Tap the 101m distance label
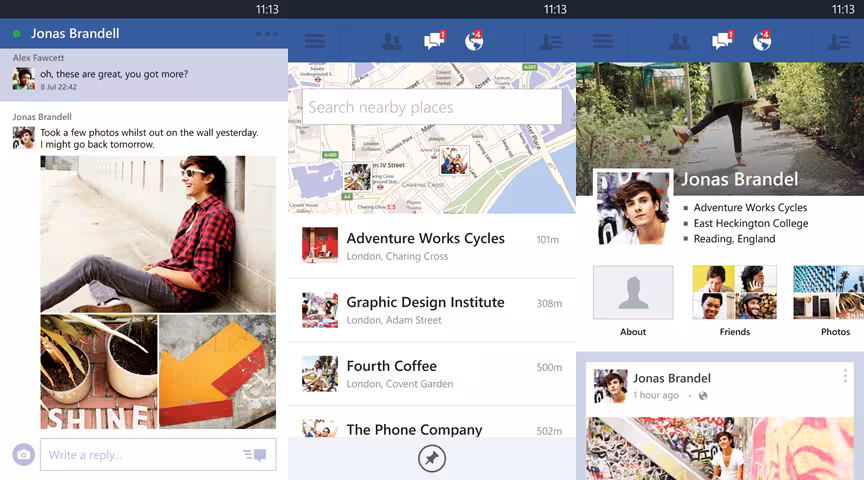This screenshot has width=864, height=480. [548, 240]
